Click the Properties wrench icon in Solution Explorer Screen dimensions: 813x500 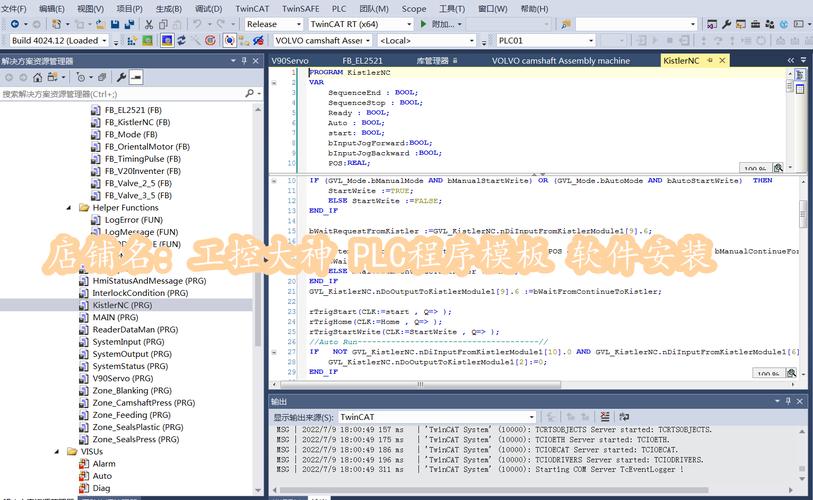tap(120, 77)
